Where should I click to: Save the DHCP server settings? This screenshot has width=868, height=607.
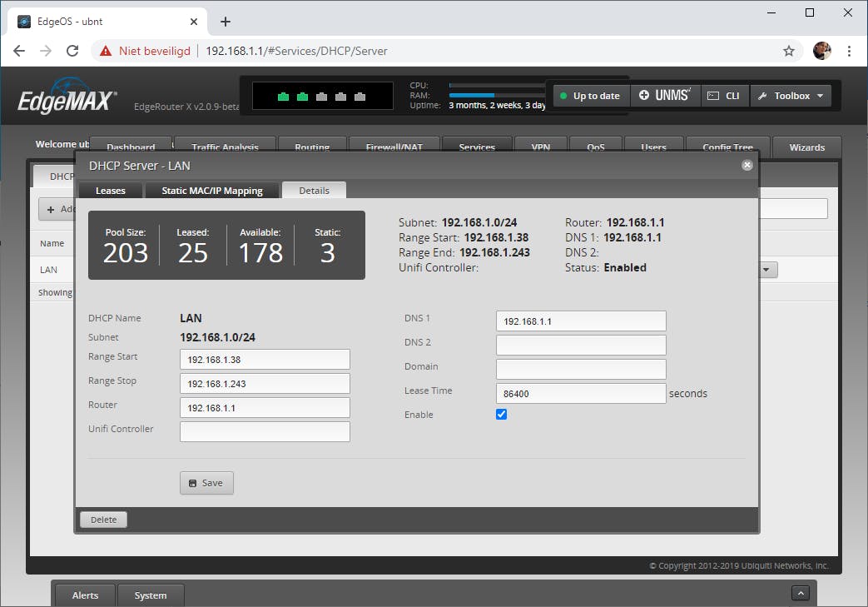point(206,483)
